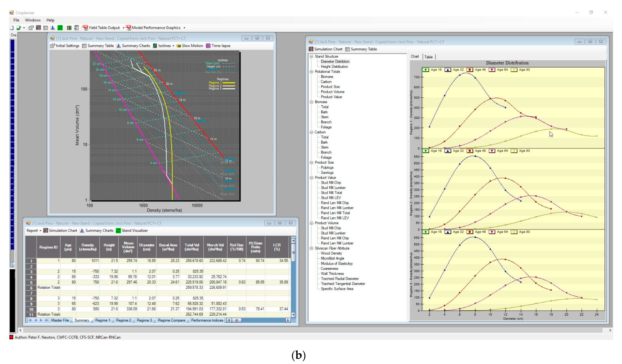
Task: Click Regime 1 yellow legend swatch
Action: [x=229, y=83]
